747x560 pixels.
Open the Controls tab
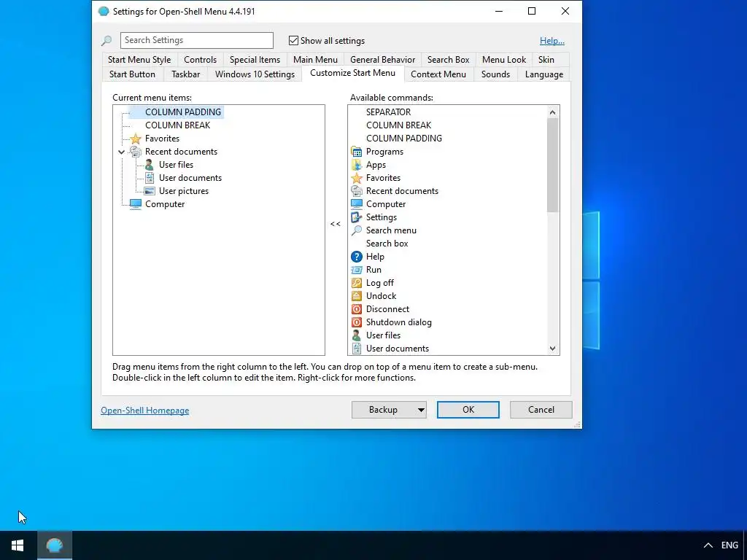(x=200, y=60)
